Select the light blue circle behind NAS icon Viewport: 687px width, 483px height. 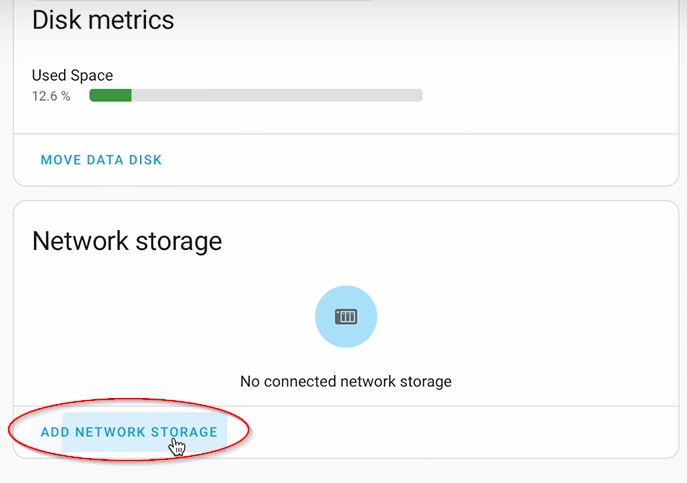pyautogui.click(x=346, y=316)
